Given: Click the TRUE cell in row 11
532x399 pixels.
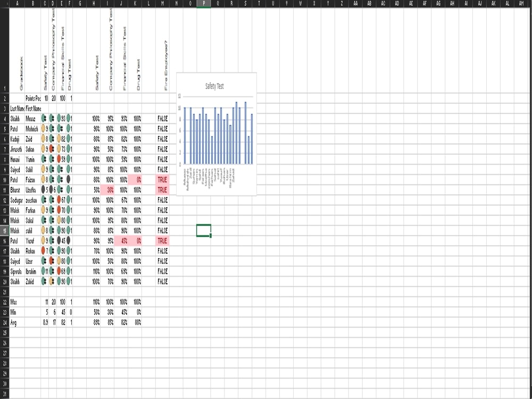Looking at the screenshot, I should (162, 190).
